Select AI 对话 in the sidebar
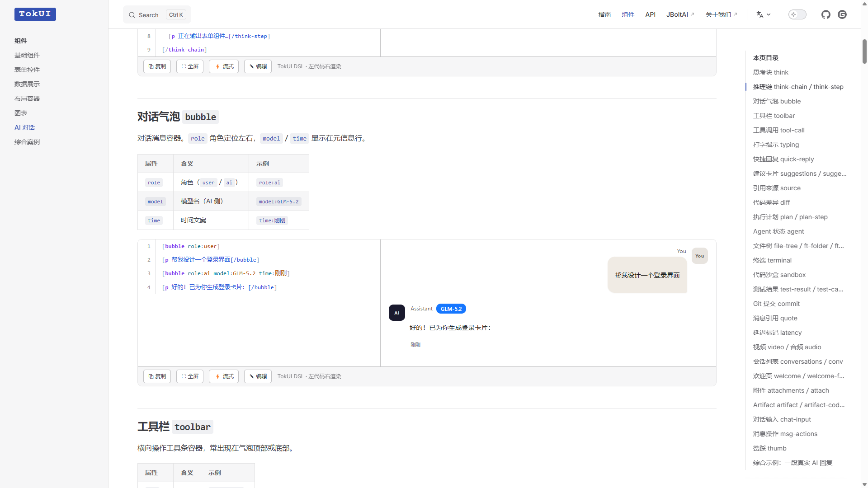This screenshot has height=488, width=868. [x=25, y=127]
